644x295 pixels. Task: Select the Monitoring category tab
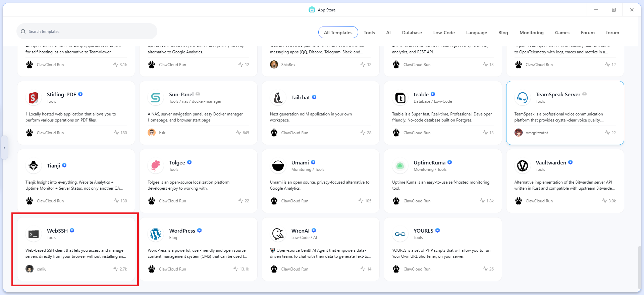pos(531,33)
